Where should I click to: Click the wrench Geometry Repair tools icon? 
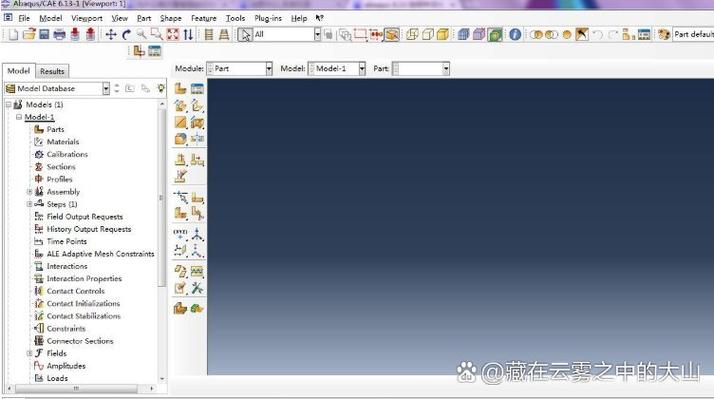[197, 287]
